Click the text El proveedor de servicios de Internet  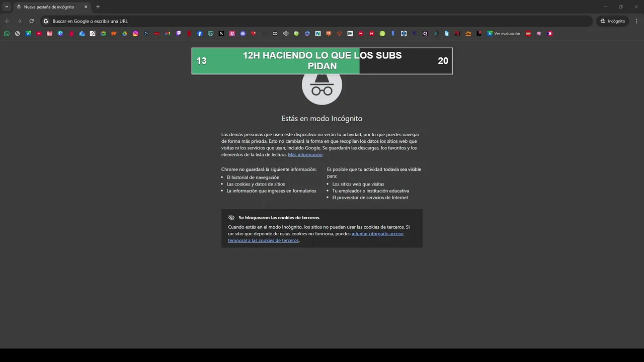pyautogui.click(x=370, y=198)
